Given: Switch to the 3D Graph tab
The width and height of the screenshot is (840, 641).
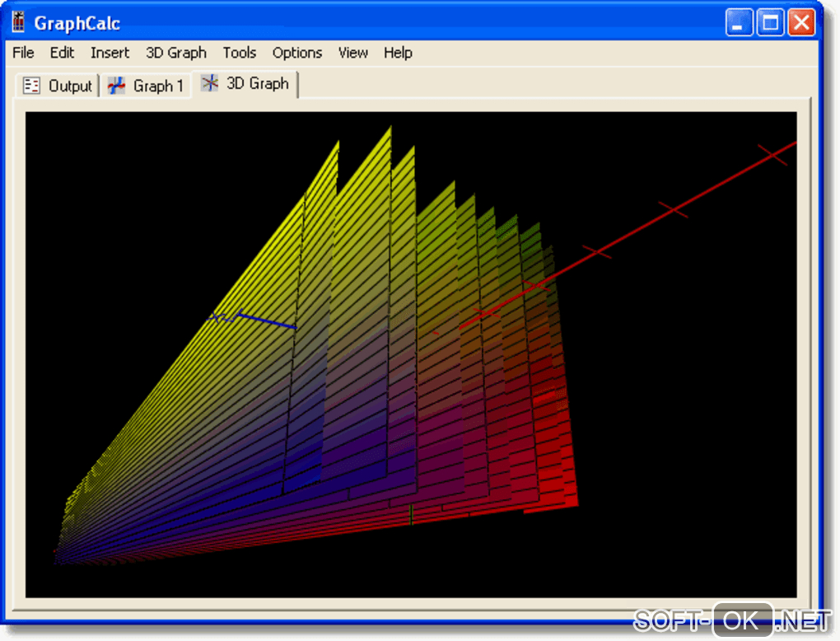Looking at the screenshot, I should point(256,83).
